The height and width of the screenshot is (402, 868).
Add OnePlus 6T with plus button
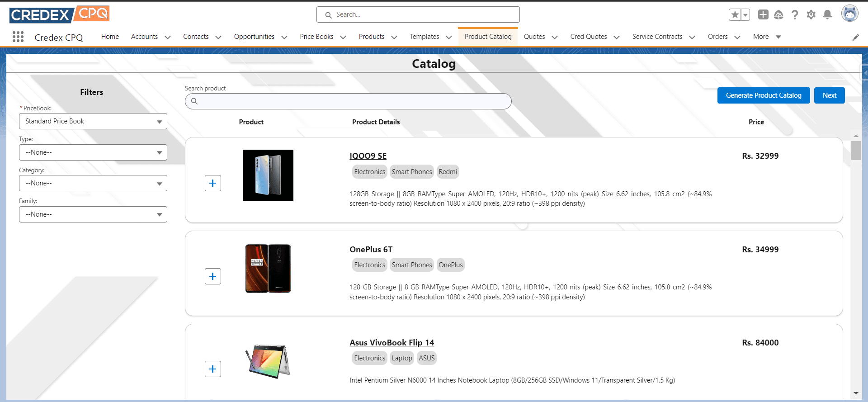[213, 276]
